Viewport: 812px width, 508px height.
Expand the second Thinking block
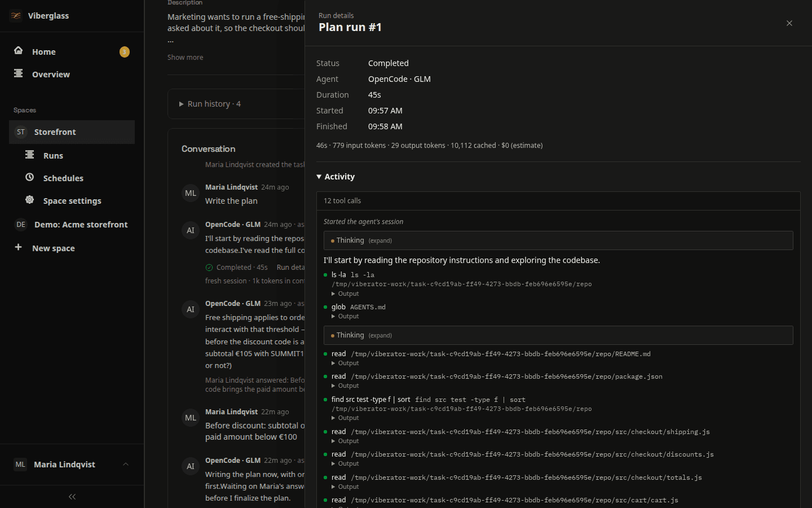pos(558,335)
